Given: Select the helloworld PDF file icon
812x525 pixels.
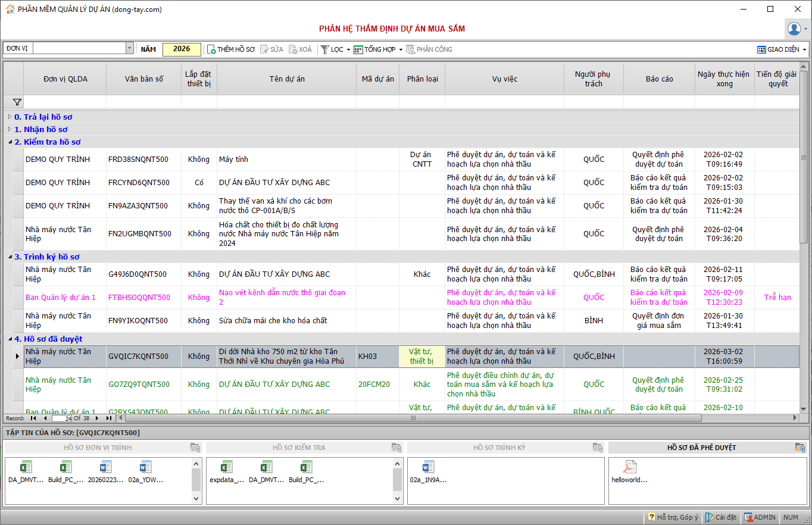Looking at the screenshot, I should coord(630,467).
